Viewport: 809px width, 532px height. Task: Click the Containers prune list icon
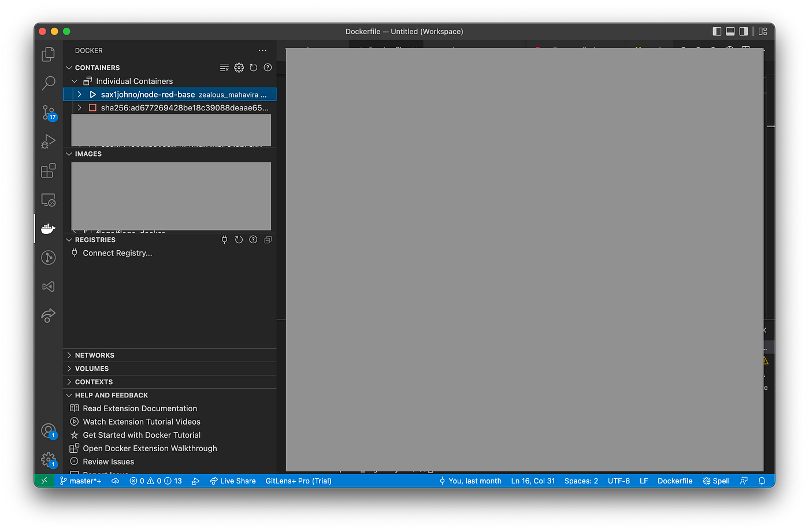click(224, 68)
